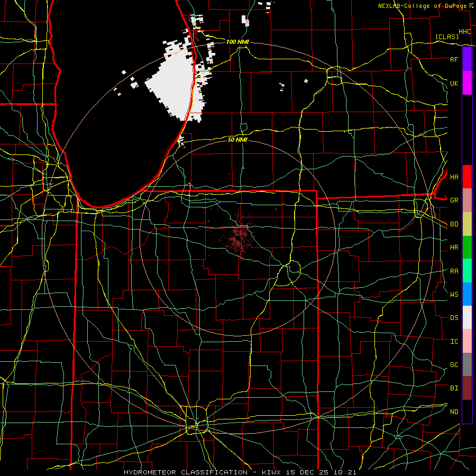This screenshot has height=476, width=476.
Task: Click the 'GR' legend label
Action: [x=454, y=200]
